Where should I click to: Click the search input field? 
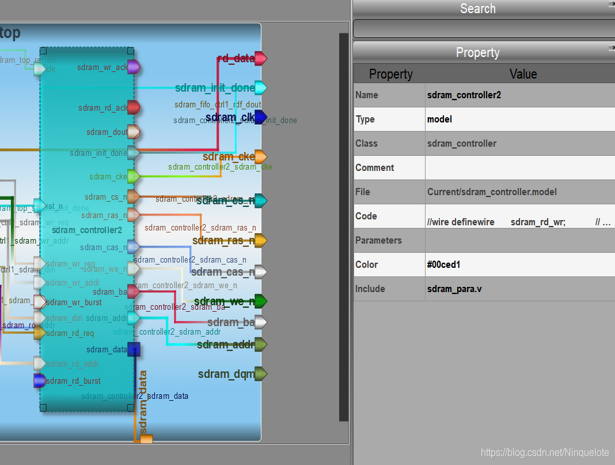pyautogui.click(x=483, y=29)
